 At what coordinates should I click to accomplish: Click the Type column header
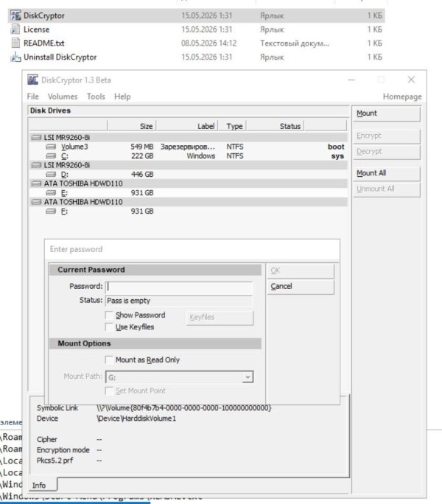click(232, 126)
